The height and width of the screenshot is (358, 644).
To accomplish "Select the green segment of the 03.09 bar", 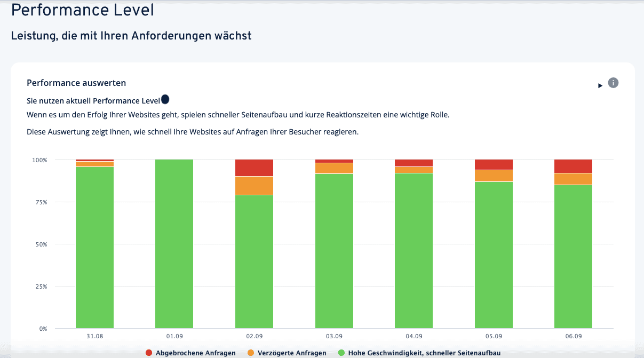I will coord(334,251).
